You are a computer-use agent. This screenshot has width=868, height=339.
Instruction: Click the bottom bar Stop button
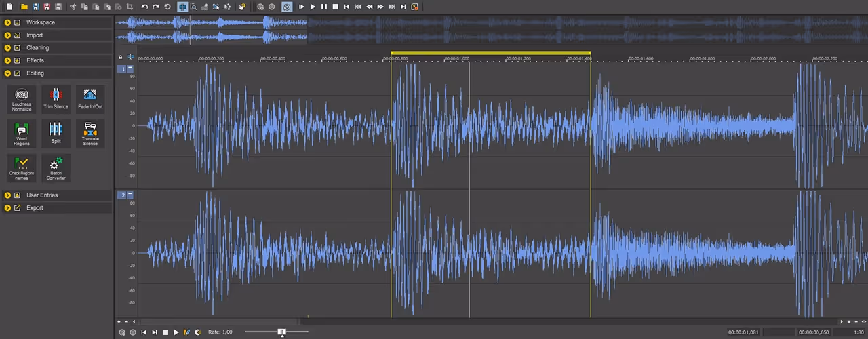(165, 332)
